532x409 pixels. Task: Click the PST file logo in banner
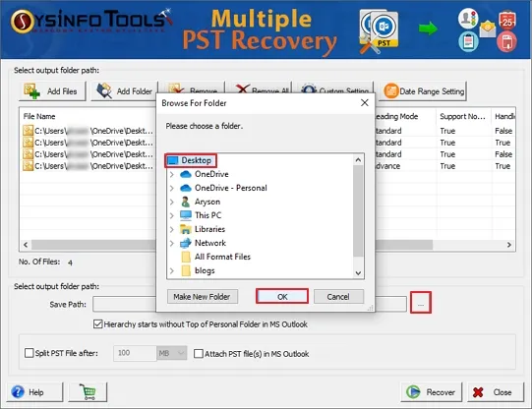tap(380, 31)
